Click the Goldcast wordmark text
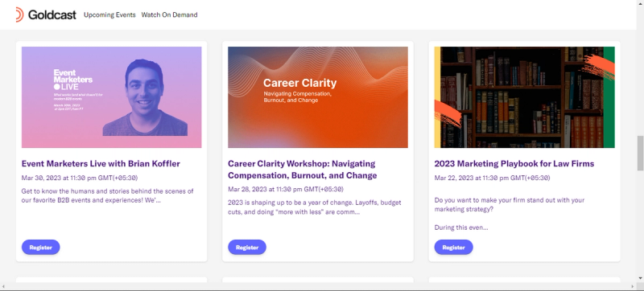 (52, 14)
